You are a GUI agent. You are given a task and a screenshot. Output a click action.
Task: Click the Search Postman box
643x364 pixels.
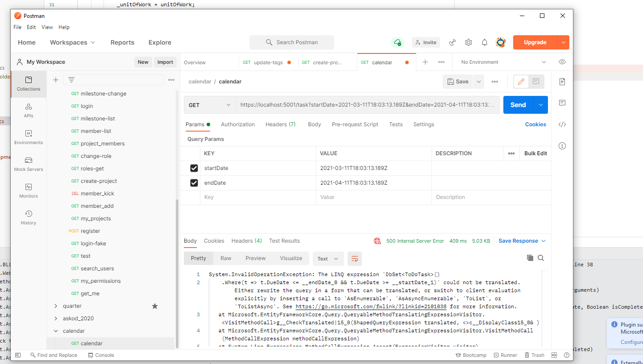pyautogui.click(x=292, y=42)
